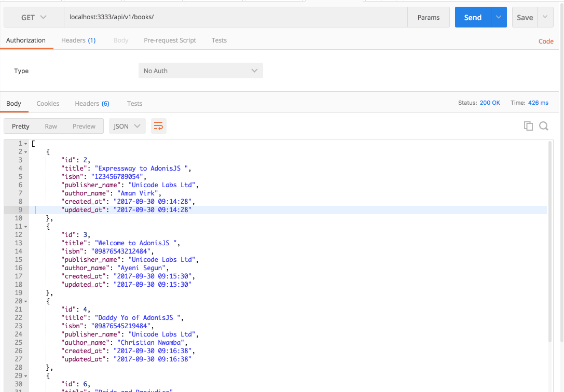Click the Save button

[x=525, y=17]
